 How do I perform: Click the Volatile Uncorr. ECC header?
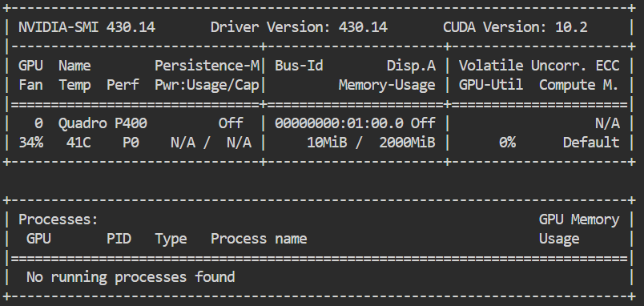[539, 66]
